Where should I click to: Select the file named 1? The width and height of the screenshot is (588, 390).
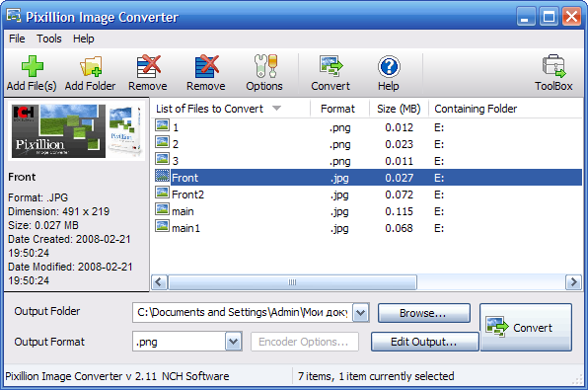176,127
